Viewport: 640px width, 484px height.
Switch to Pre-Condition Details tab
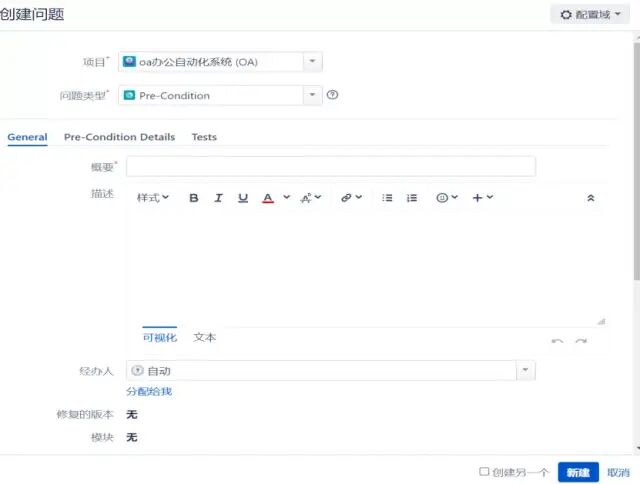tap(120, 137)
